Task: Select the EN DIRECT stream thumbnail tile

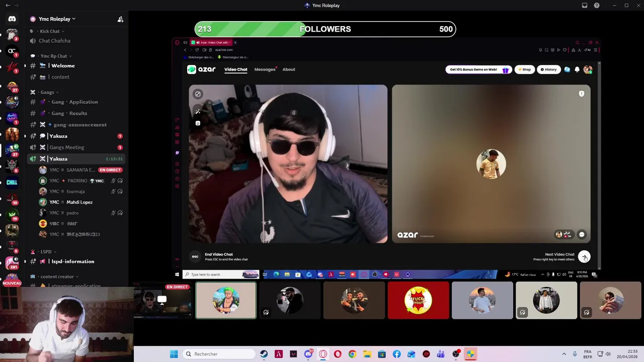Action: [162, 301]
